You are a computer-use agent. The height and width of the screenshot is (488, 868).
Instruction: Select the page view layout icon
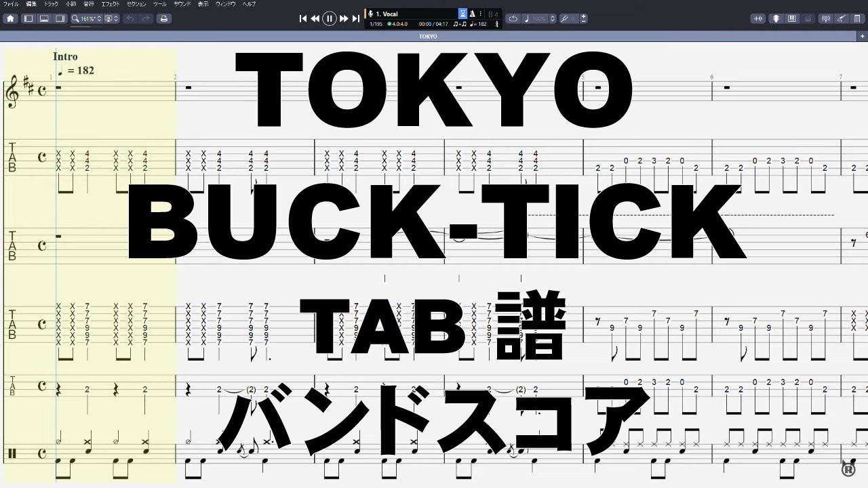(x=28, y=18)
